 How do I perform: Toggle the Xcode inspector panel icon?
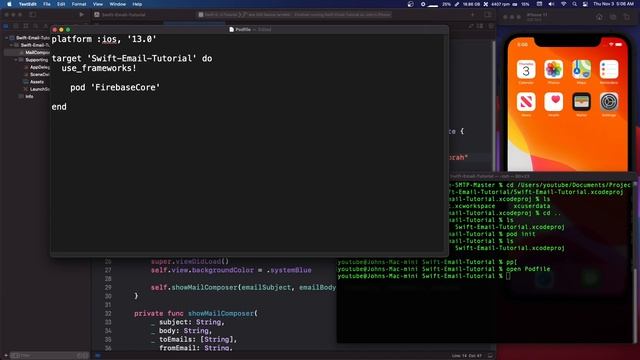[x=488, y=15]
